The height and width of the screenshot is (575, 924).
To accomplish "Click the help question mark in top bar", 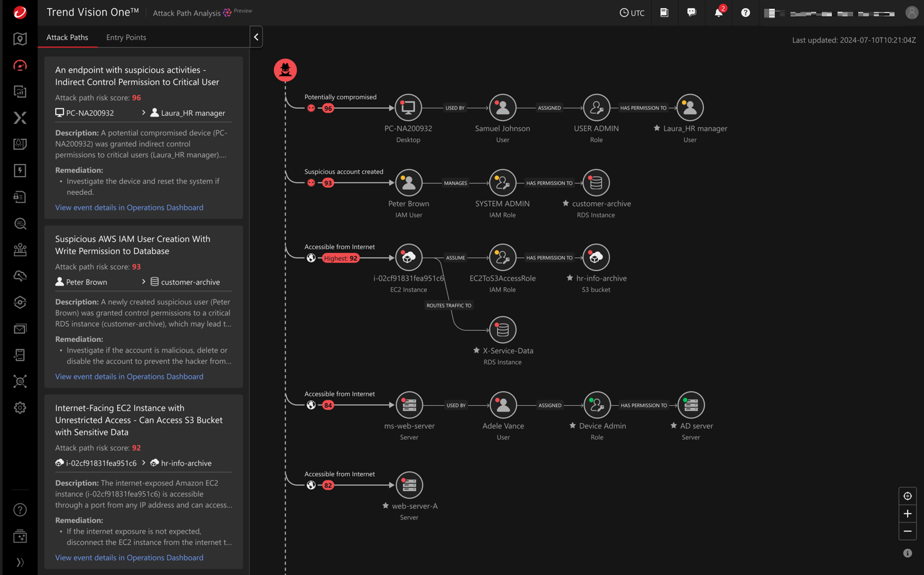I will click(745, 13).
